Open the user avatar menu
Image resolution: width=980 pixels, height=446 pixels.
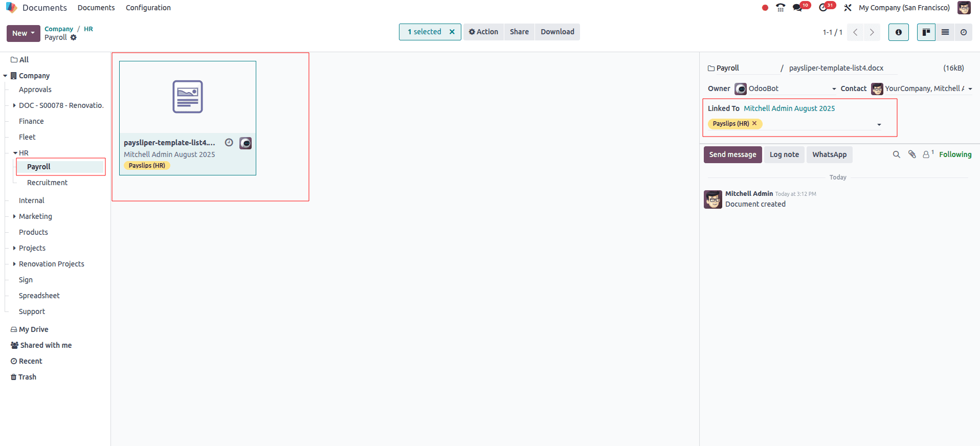point(964,8)
